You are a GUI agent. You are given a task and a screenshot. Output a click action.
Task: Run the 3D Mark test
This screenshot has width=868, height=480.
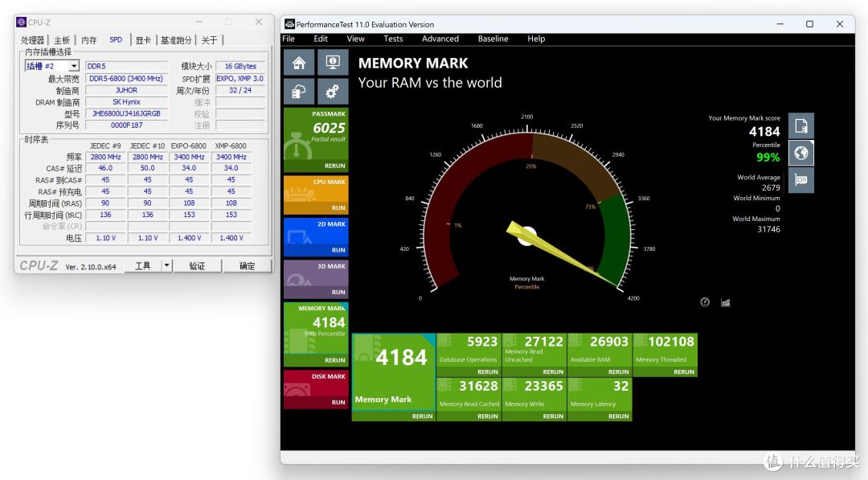[x=338, y=292]
